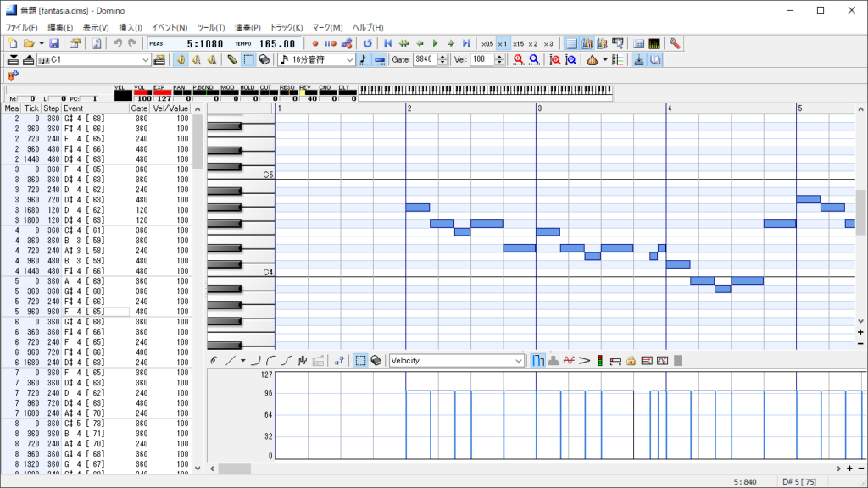Viewport: 868px width, 488px height.
Task: Open settings with the wrench icon
Action: (674, 44)
